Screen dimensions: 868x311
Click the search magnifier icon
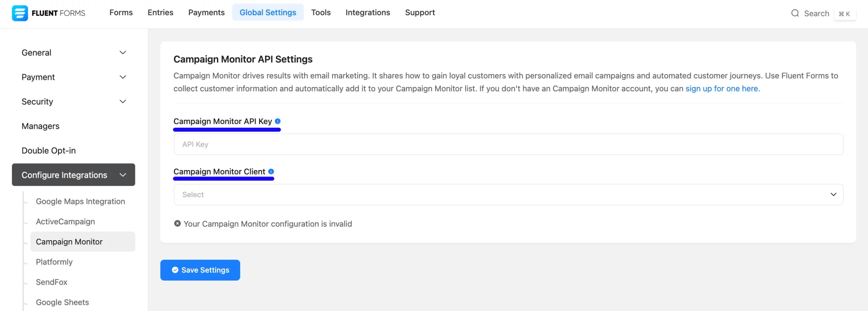(x=795, y=13)
